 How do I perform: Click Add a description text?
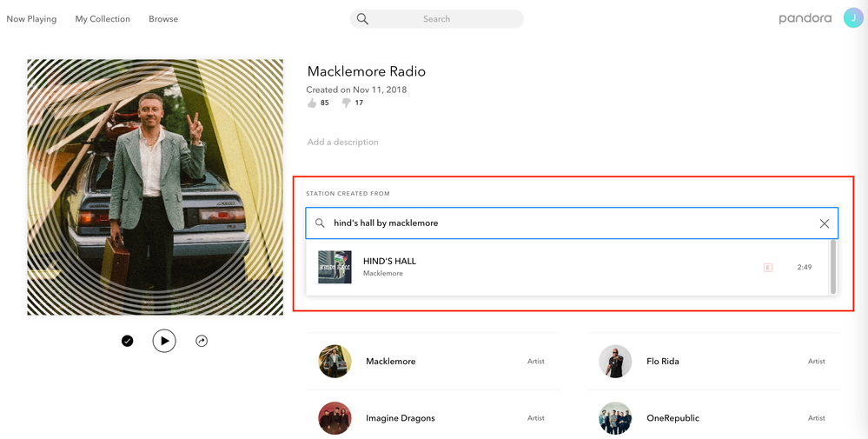point(342,142)
